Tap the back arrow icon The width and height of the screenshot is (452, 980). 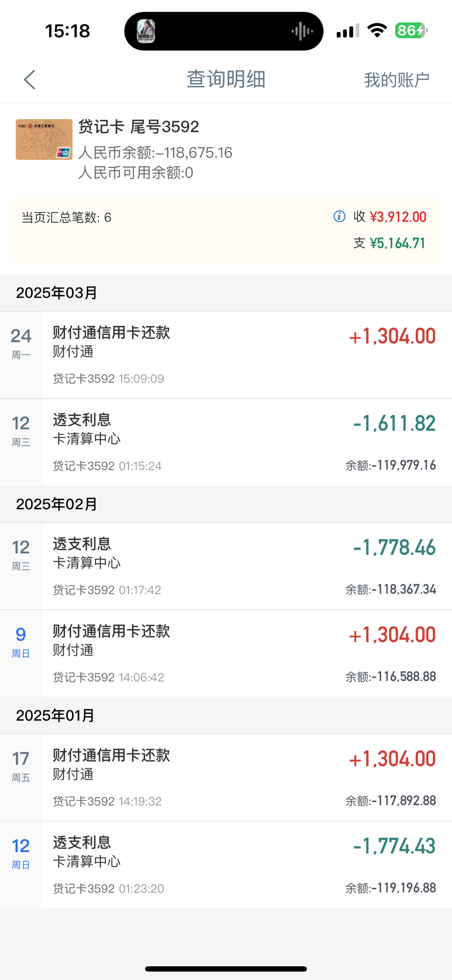point(29,79)
